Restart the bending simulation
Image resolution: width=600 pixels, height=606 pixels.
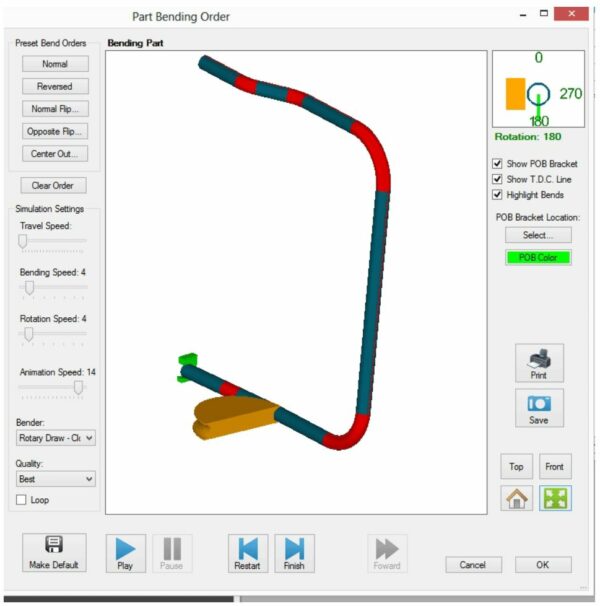[x=248, y=553]
